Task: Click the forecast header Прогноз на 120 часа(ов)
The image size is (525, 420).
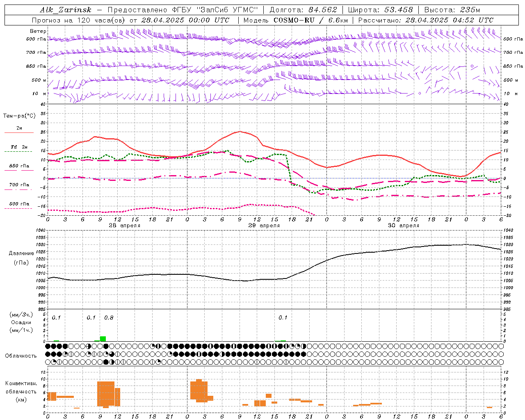Action: [x=79, y=20]
